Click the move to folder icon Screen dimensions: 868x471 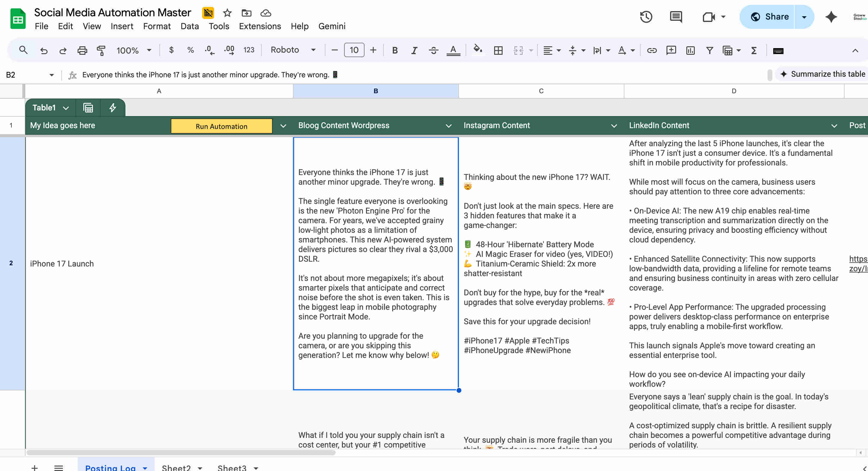247,13
